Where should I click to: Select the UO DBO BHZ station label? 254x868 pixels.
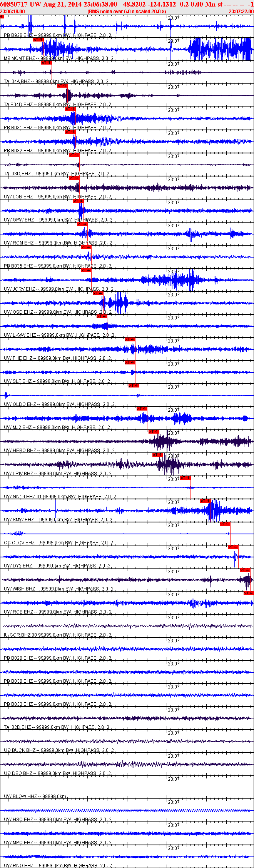[x=58, y=773]
